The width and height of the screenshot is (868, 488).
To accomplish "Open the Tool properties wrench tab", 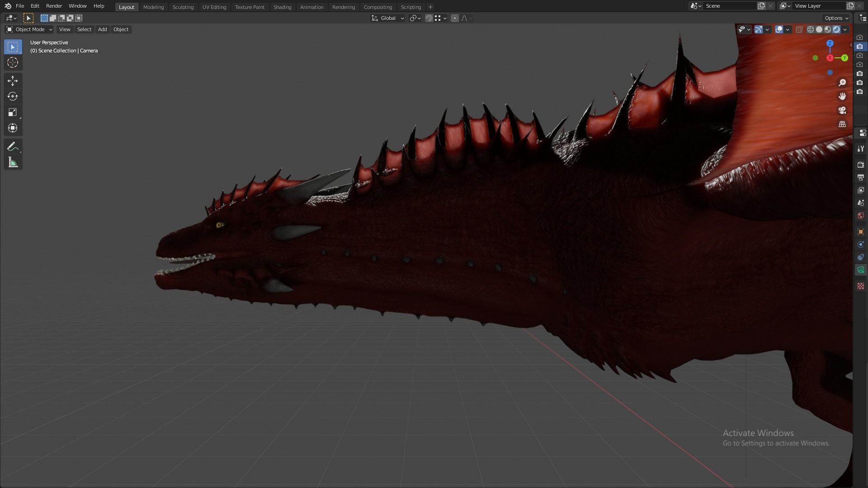I will point(861,149).
